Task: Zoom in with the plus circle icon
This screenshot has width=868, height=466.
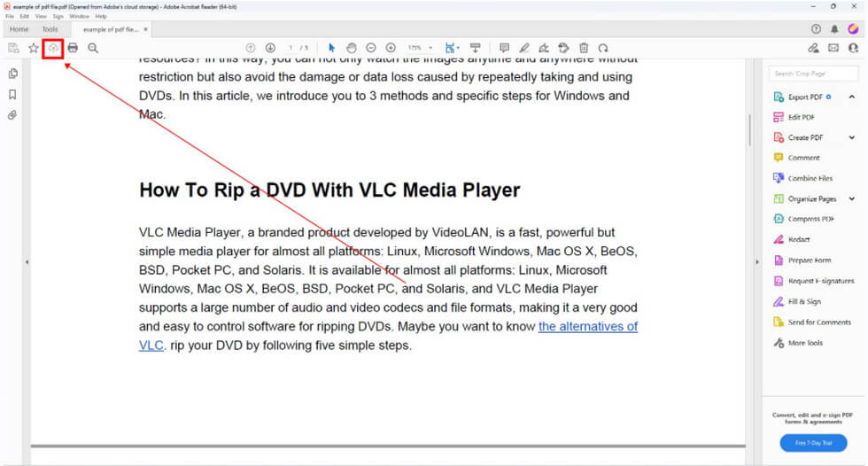Action: click(x=391, y=48)
